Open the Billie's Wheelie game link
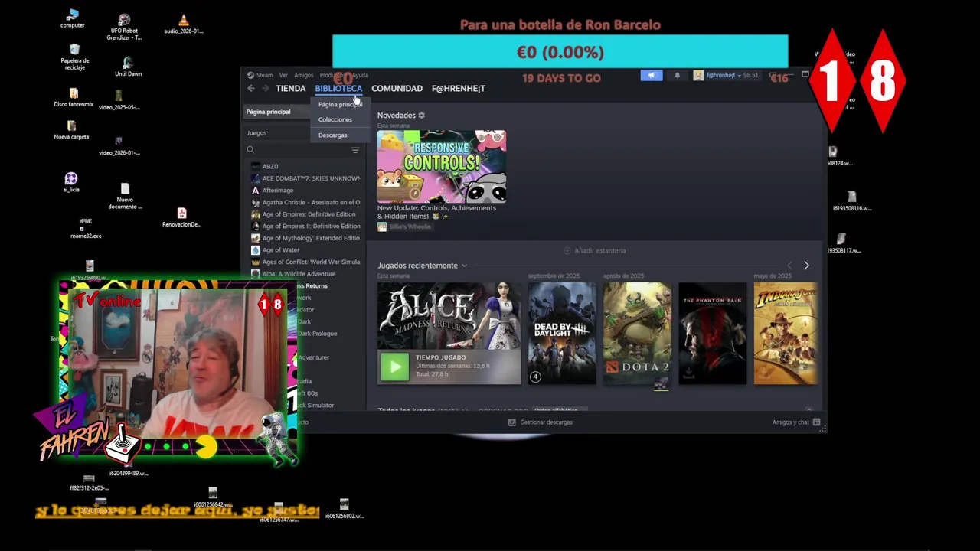The image size is (980, 551). tap(409, 227)
